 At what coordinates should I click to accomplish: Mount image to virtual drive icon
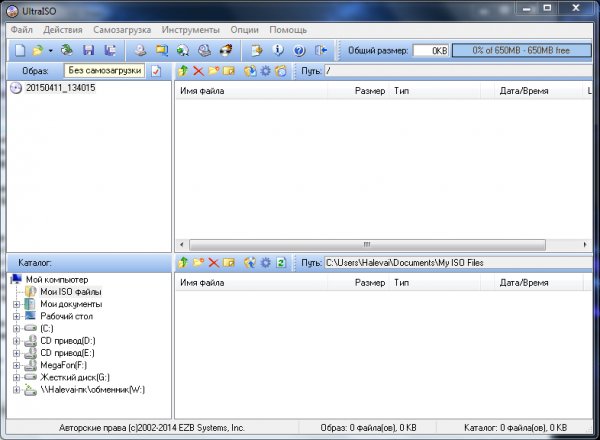coord(204,50)
